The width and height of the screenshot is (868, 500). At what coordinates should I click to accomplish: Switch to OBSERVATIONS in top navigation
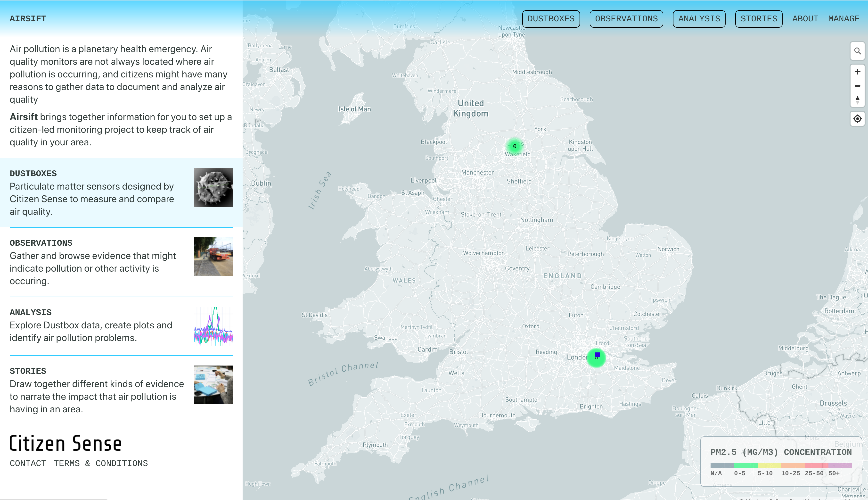click(626, 18)
